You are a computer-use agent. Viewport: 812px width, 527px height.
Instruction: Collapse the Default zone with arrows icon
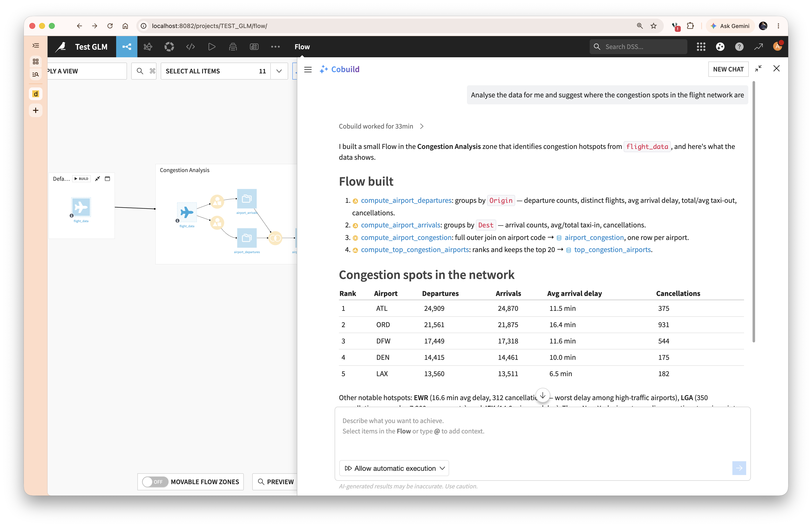coord(97,179)
